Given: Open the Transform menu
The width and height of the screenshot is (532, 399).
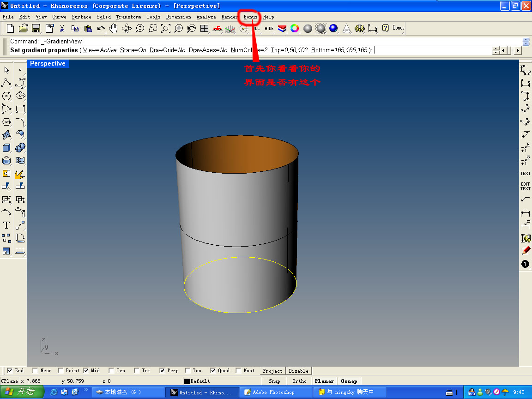Looking at the screenshot, I should click(128, 17).
